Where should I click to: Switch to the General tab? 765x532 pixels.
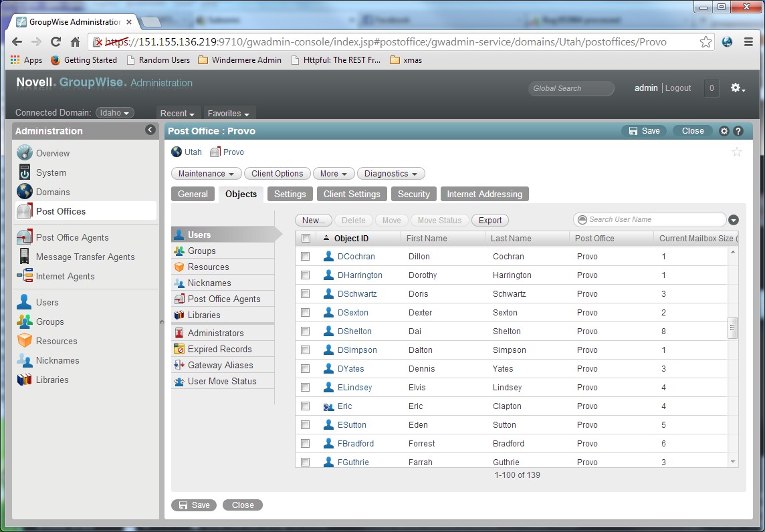tap(193, 194)
